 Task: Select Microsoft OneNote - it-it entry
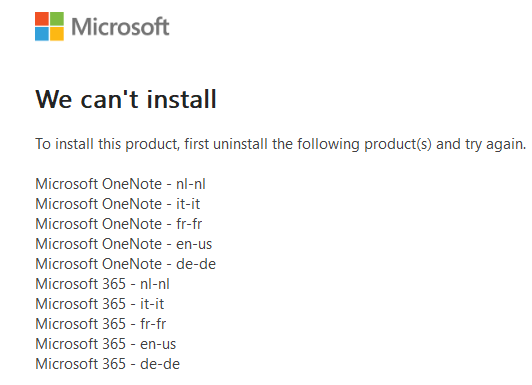click(118, 204)
